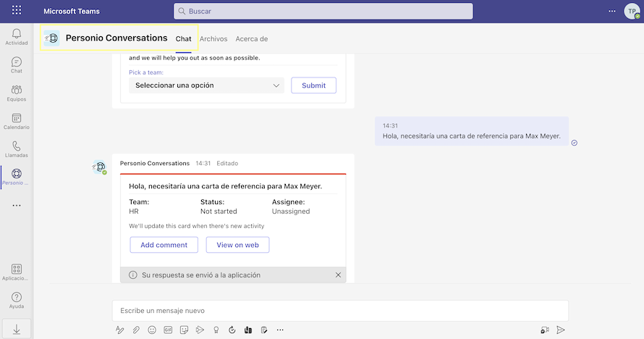Click the Unassigned assignee value
The image size is (644, 339).
(291, 212)
